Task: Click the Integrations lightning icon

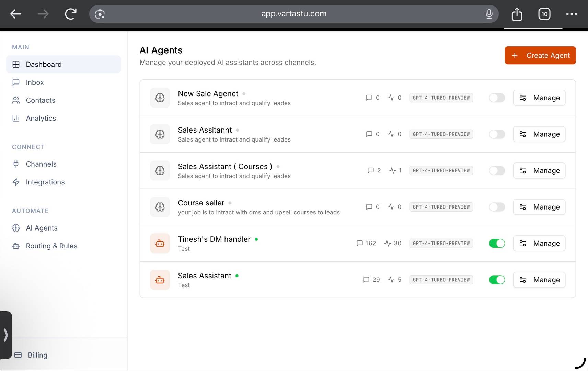Action: (16, 182)
